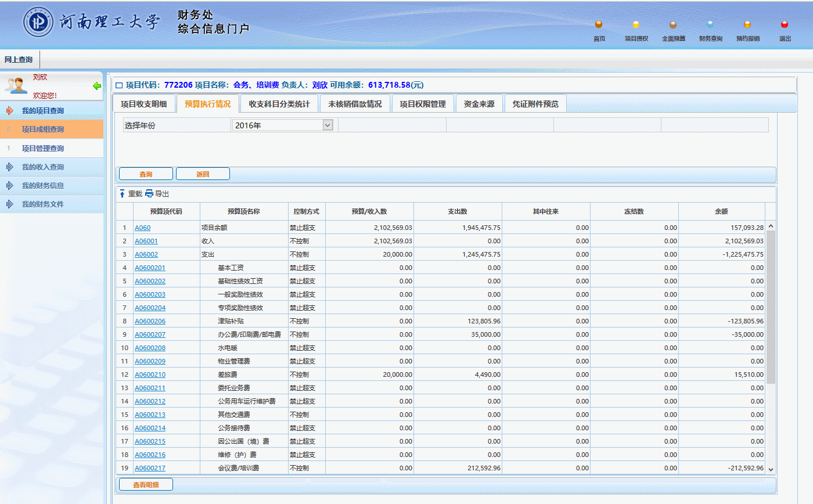813x504 pixels.
Task: Open the 首页 home icon
Action: [599, 25]
